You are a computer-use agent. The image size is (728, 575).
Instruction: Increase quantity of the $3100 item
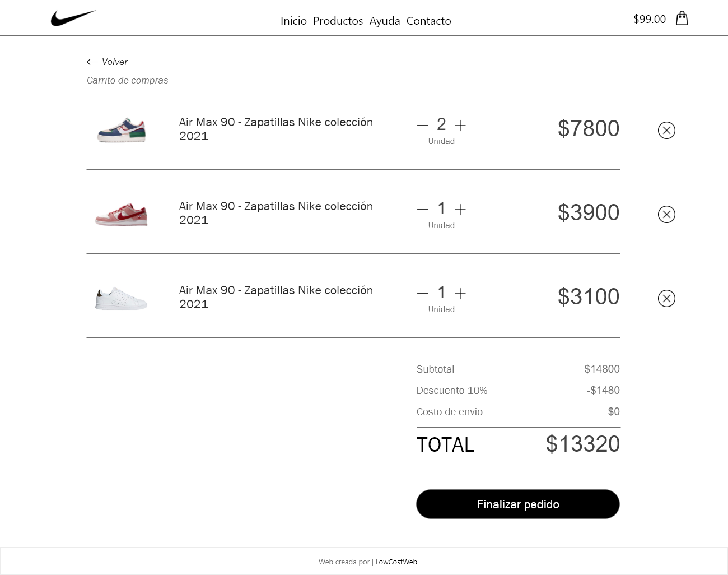tap(460, 294)
